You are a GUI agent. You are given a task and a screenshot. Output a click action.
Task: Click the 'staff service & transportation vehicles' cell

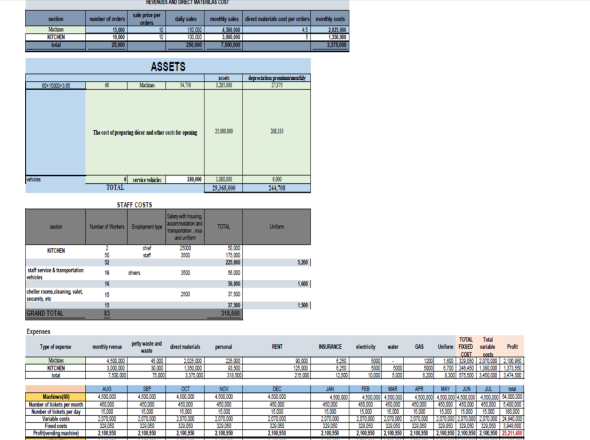[55, 274]
